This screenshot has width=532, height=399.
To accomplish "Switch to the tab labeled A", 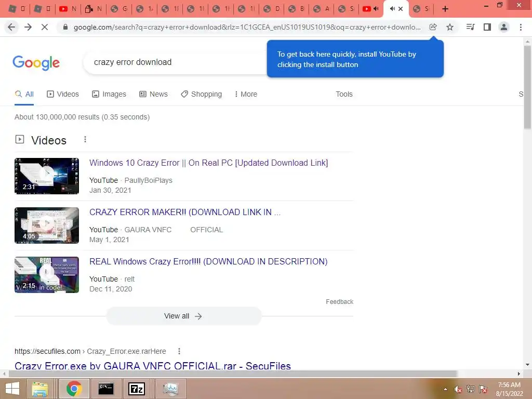I will pos(321,9).
